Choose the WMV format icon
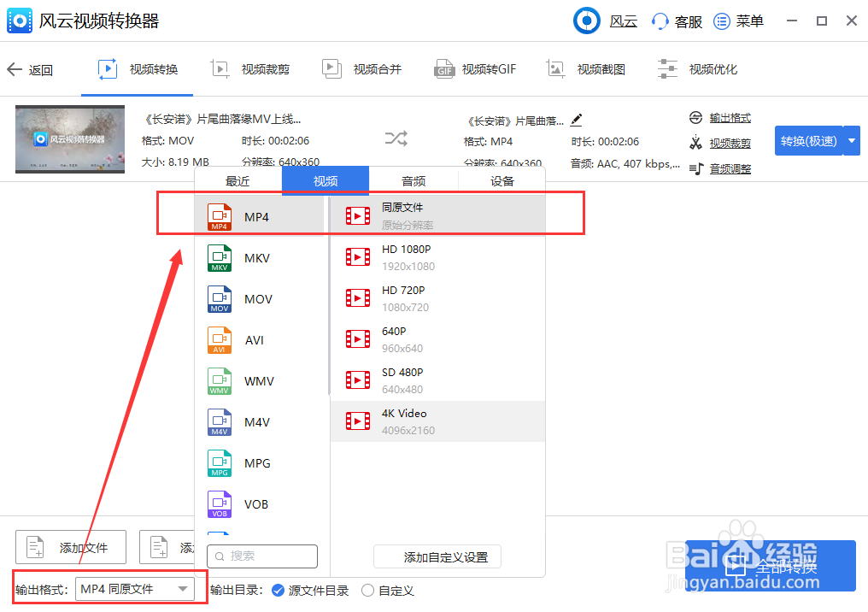Image resolution: width=868 pixels, height=612 pixels. coord(220,381)
